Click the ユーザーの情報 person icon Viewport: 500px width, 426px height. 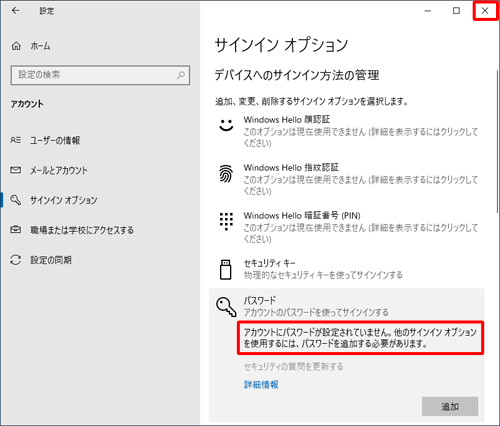click(15, 140)
